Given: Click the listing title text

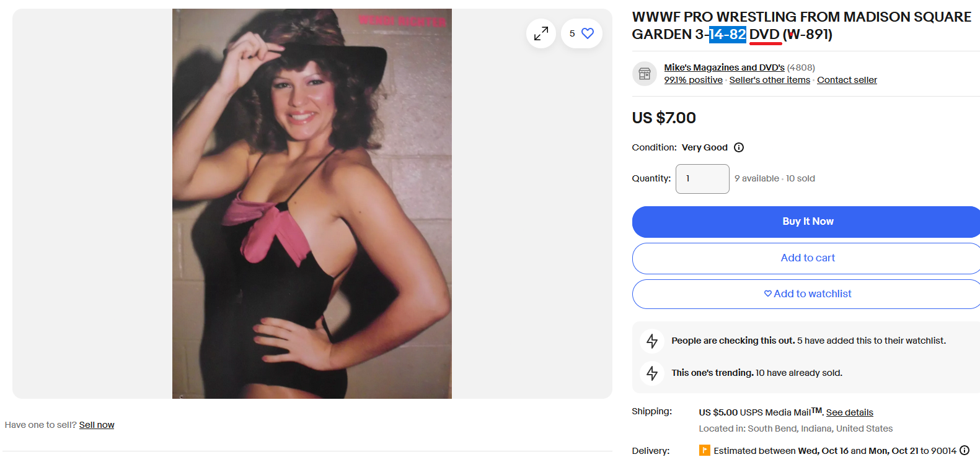Looking at the screenshot, I should pos(801,25).
